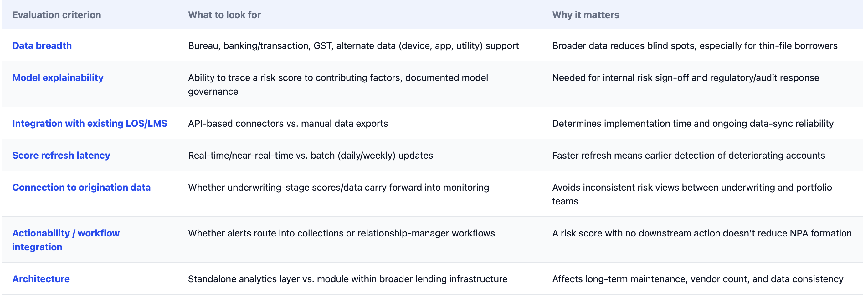
Task: Open the Architecture link
Action: coord(41,279)
